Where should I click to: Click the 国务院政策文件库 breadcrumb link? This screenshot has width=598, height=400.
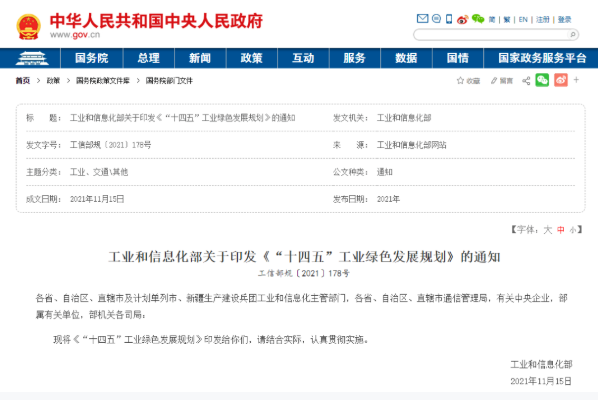tap(103, 80)
